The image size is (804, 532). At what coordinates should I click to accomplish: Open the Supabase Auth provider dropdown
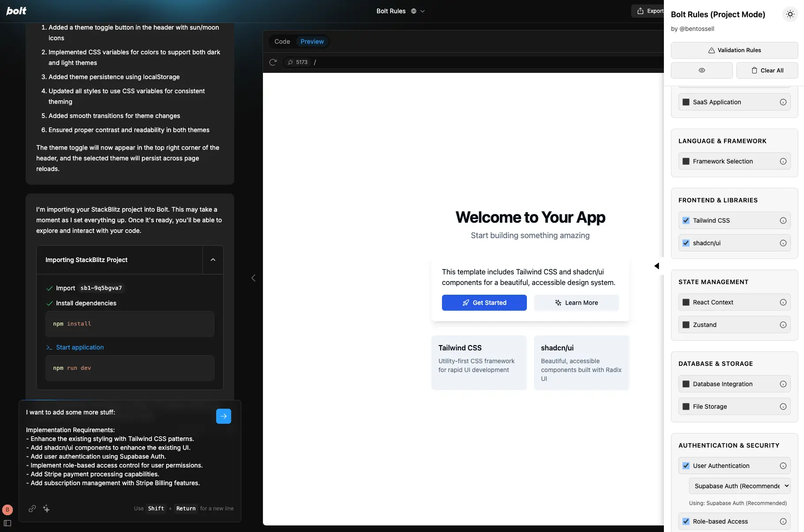coord(740,486)
